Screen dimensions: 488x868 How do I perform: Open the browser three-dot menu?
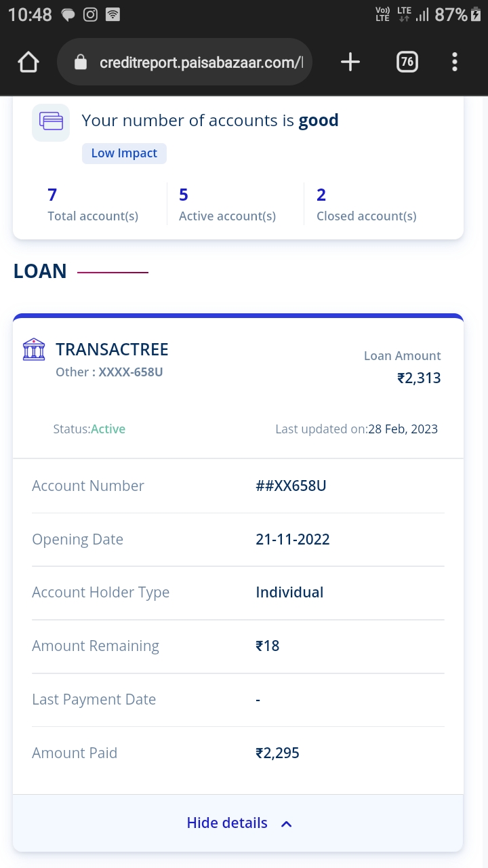tap(455, 62)
